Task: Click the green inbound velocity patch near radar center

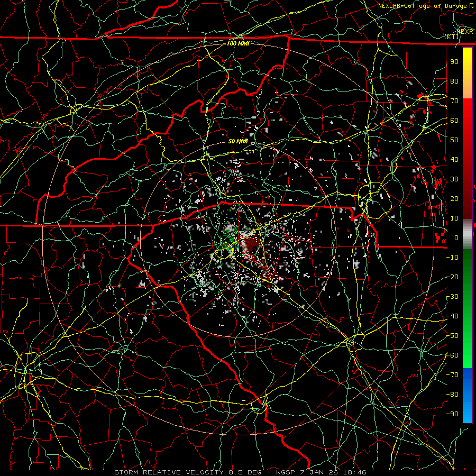Action: tap(231, 237)
